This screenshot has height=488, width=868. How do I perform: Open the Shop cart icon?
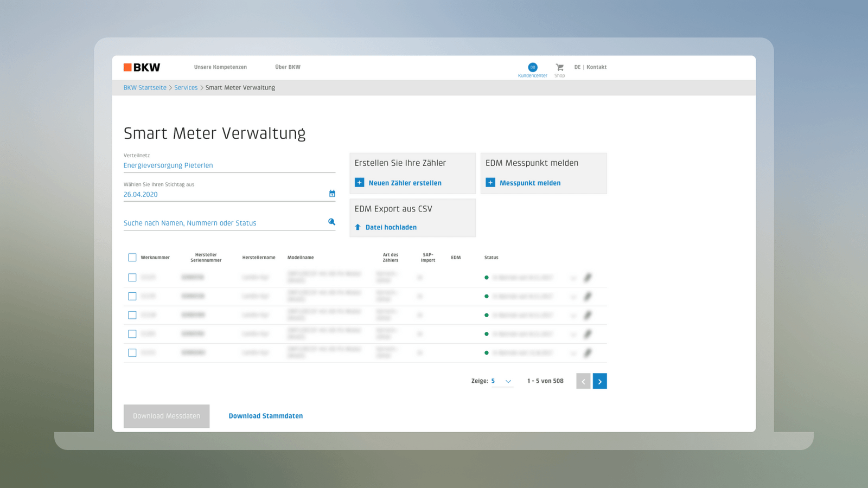pos(559,67)
